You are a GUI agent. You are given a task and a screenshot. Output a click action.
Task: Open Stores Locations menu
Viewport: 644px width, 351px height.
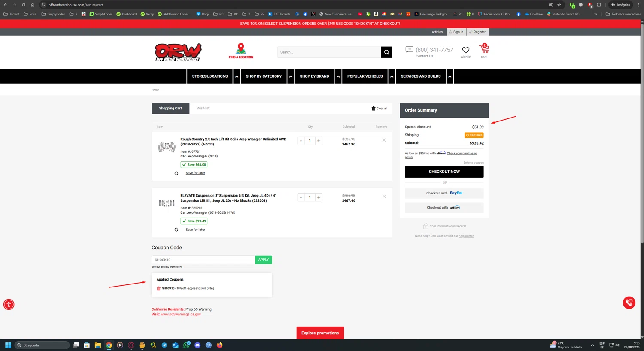(x=210, y=76)
